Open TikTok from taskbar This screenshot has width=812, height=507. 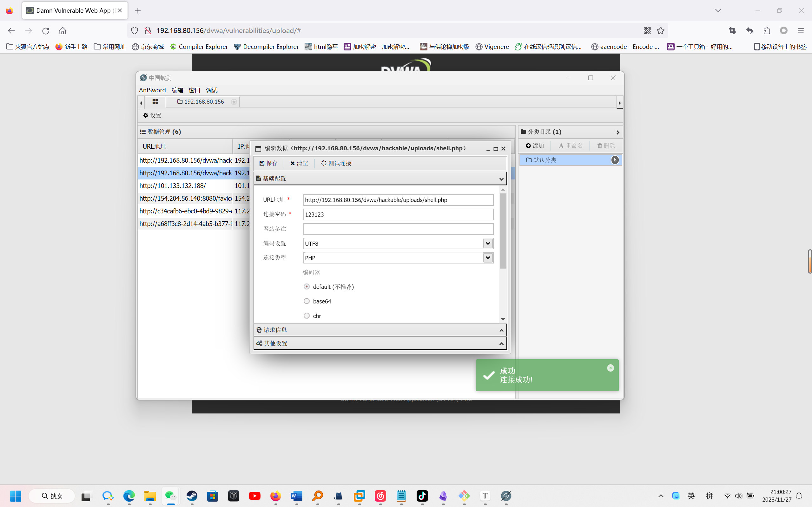(422, 496)
